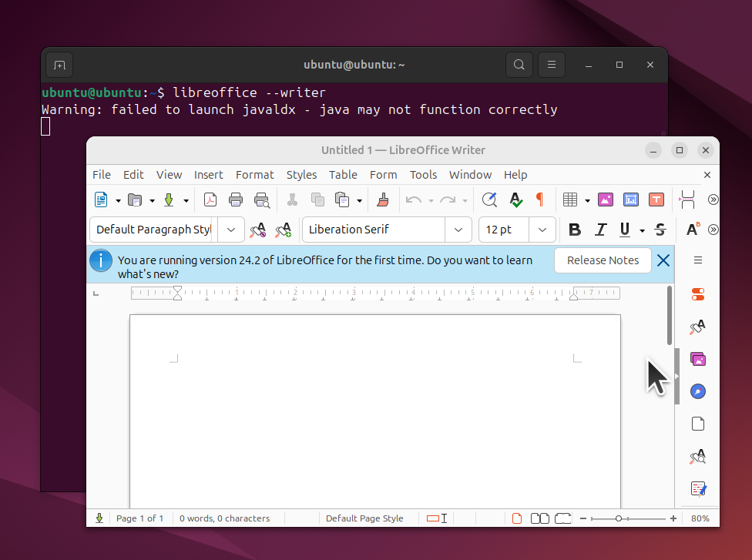Insert a text box
752x560 pixels.
click(x=656, y=200)
